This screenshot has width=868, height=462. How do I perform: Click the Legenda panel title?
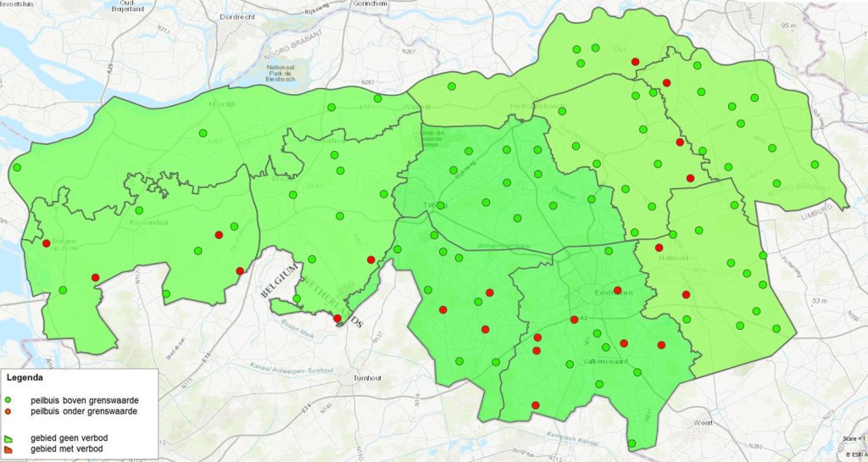click(x=26, y=378)
